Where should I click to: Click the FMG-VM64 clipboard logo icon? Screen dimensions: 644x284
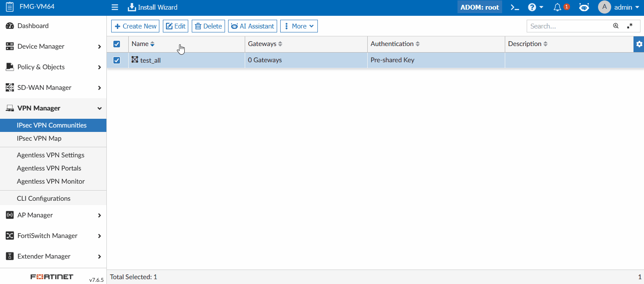pos(10,7)
